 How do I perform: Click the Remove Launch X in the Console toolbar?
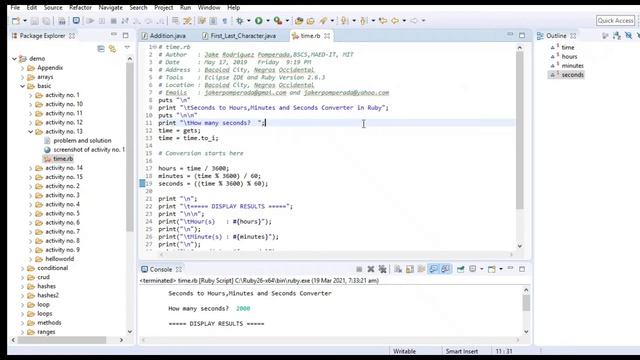click(371, 269)
